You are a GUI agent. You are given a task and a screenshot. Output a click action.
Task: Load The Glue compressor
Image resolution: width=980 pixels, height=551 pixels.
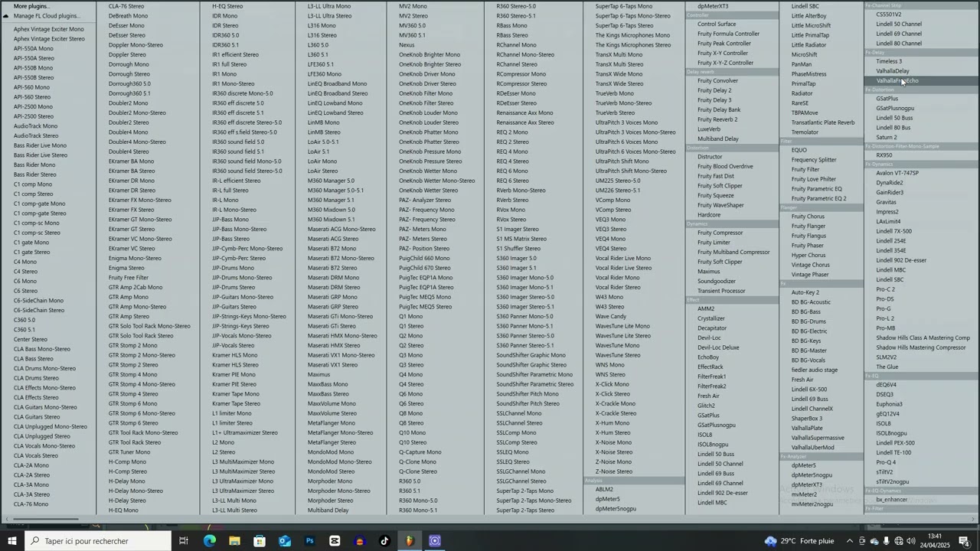(887, 367)
